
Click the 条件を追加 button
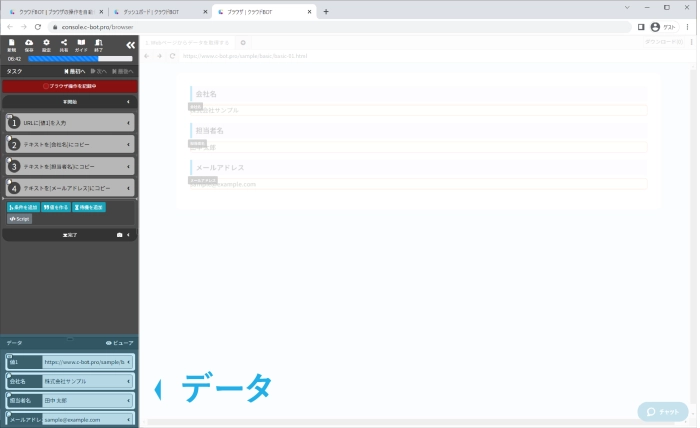tap(24, 206)
